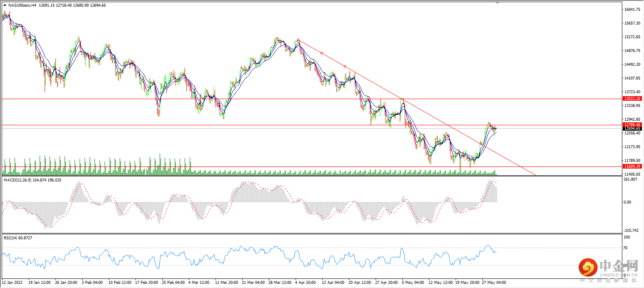Click the 12 May 12:00 time label

pyautogui.click(x=440, y=282)
